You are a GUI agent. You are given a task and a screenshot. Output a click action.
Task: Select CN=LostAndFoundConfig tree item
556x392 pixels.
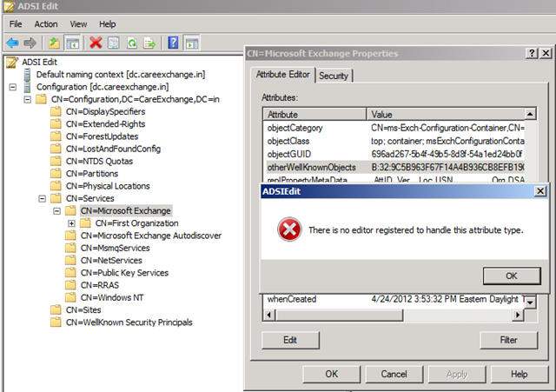pos(113,149)
